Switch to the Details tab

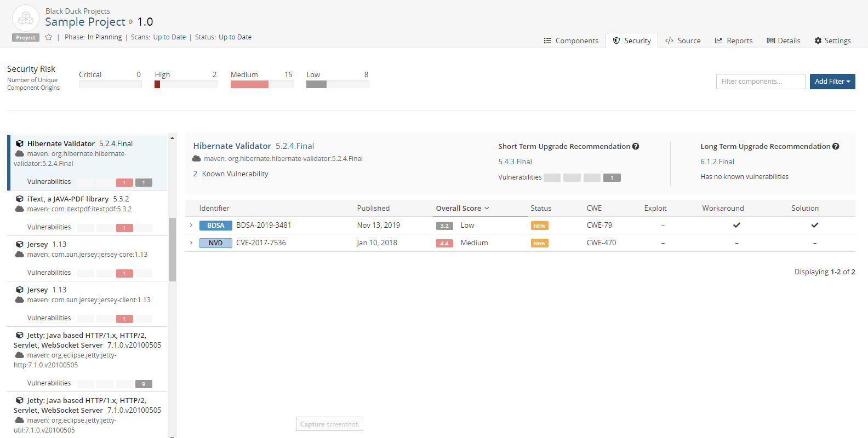tap(784, 41)
